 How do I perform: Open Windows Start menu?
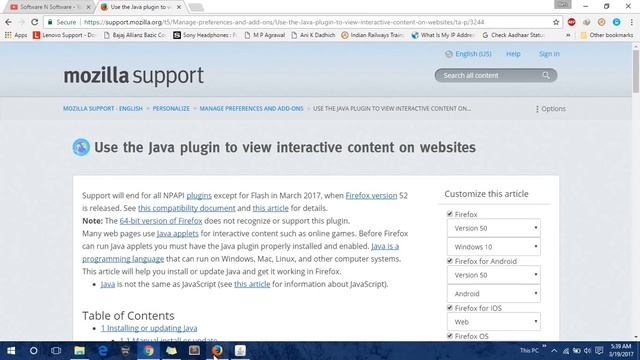click(11, 351)
